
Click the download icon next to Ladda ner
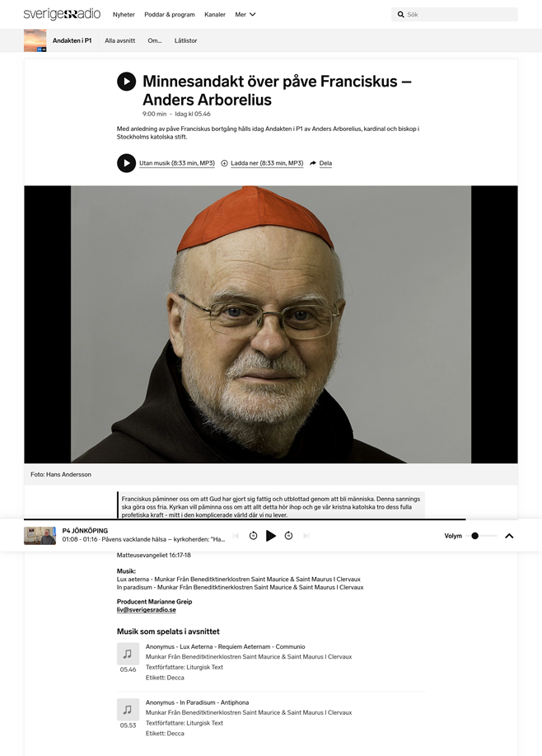coord(224,163)
